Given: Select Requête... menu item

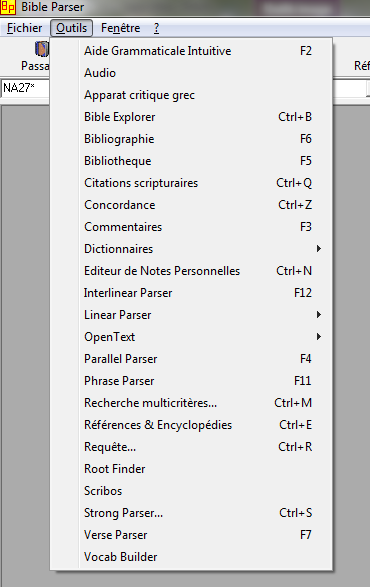Looking at the screenshot, I should pyautogui.click(x=191, y=447).
